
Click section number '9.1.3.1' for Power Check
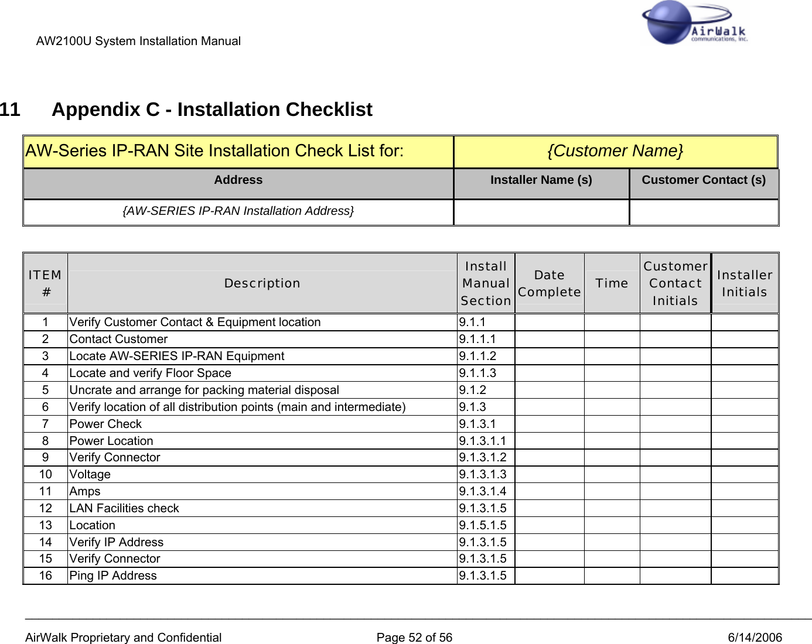coord(477,424)
